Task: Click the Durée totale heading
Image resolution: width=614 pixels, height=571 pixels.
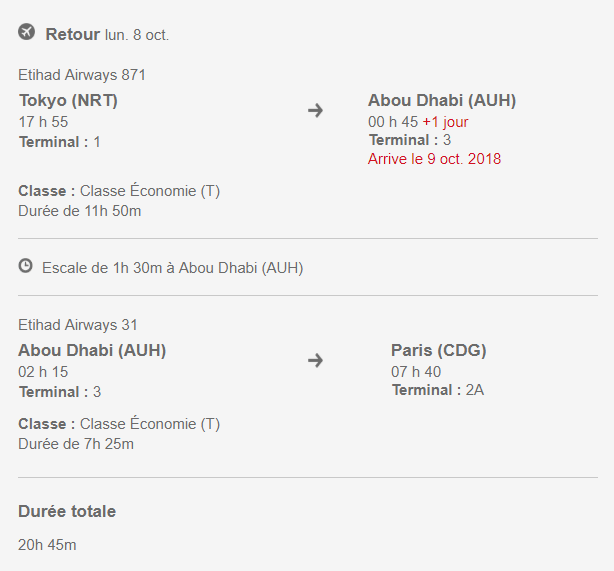Action: [x=67, y=511]
